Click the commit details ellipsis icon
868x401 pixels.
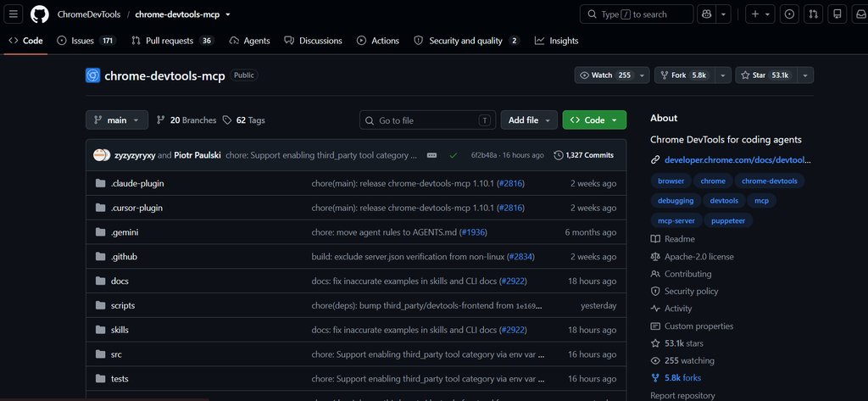click(x=431, y=156)
